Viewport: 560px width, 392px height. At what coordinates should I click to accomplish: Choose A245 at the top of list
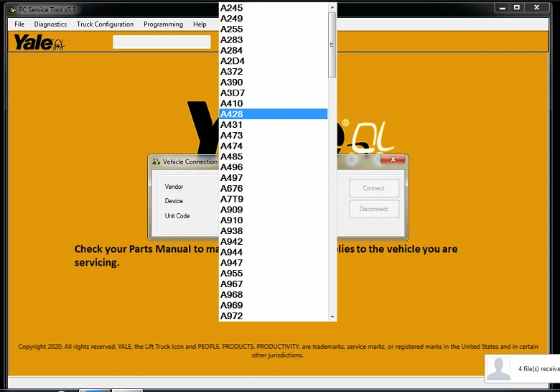tap(274, 8)
